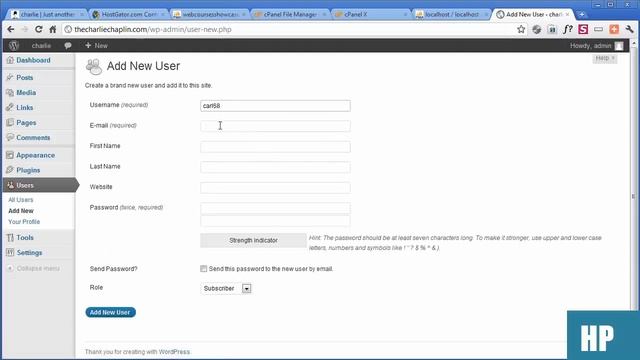Bookmark this page with the star icon
The image size is (640, 360).
click(521, 29)
